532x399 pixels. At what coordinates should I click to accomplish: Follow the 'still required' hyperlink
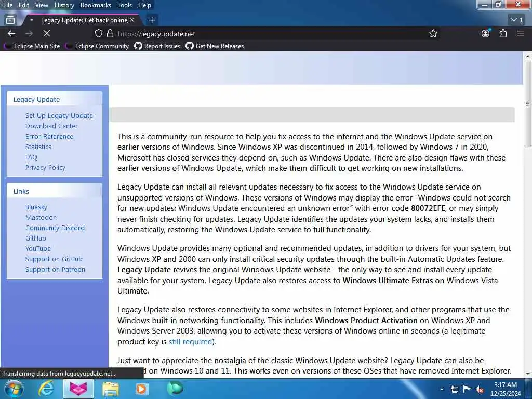point(190,342)
